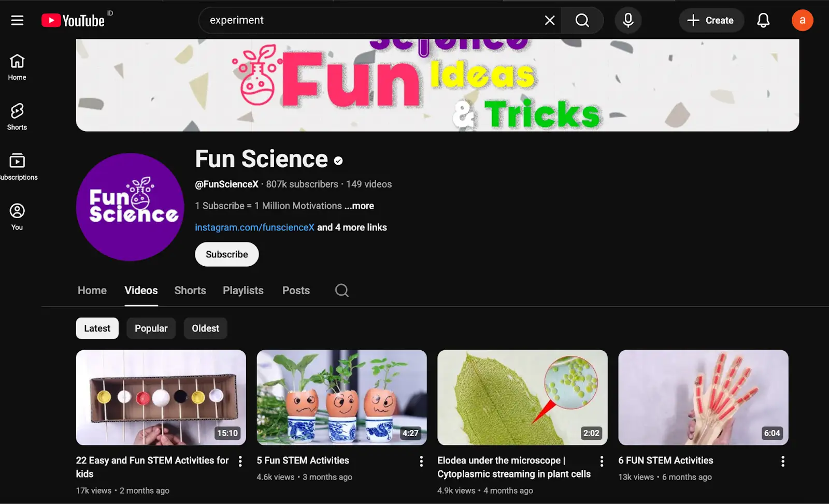Open the Playlists tab
The image size is (829, 504).
[x=243, y=291]
